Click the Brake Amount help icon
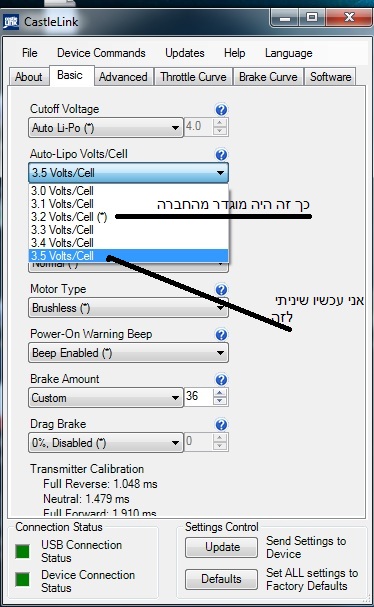 221,379
